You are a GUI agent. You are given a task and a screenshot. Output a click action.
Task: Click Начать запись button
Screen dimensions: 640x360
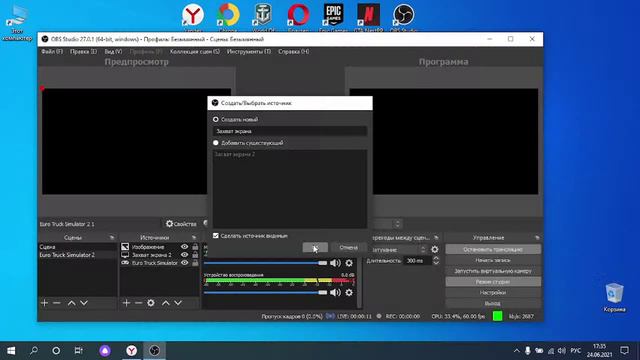(x=493, y=260)
